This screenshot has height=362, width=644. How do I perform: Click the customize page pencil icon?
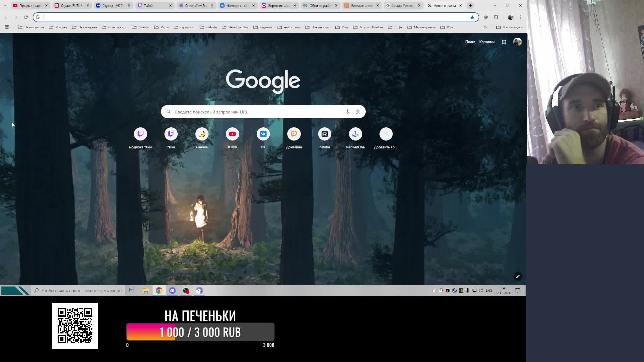point(518,276)
